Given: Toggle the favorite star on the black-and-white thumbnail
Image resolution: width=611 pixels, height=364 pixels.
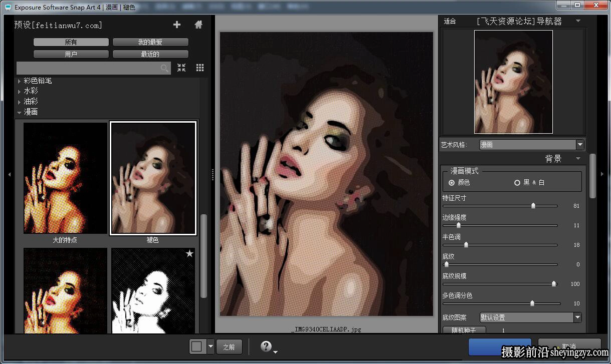Looking at the screenshot, I should click(189, 254).
